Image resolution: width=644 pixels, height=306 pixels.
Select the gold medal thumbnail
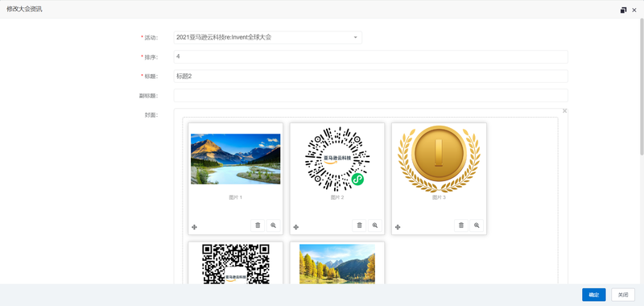[x=439, y=159]
